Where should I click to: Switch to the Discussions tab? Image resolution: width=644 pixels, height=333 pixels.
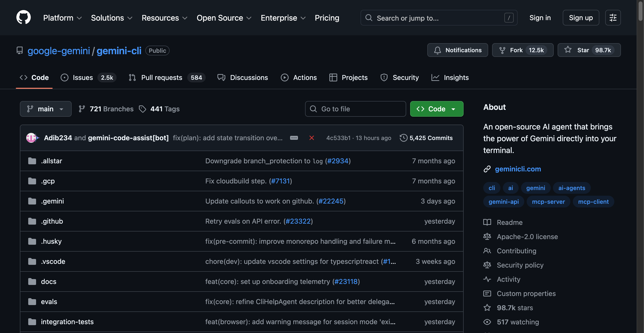[x=242, y=77]
